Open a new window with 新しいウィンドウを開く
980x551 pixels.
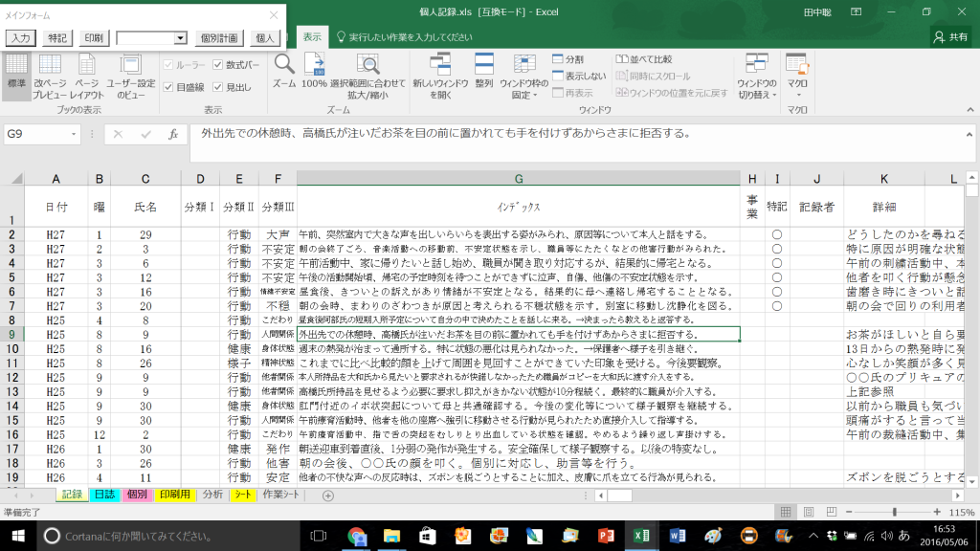(440, 77)
